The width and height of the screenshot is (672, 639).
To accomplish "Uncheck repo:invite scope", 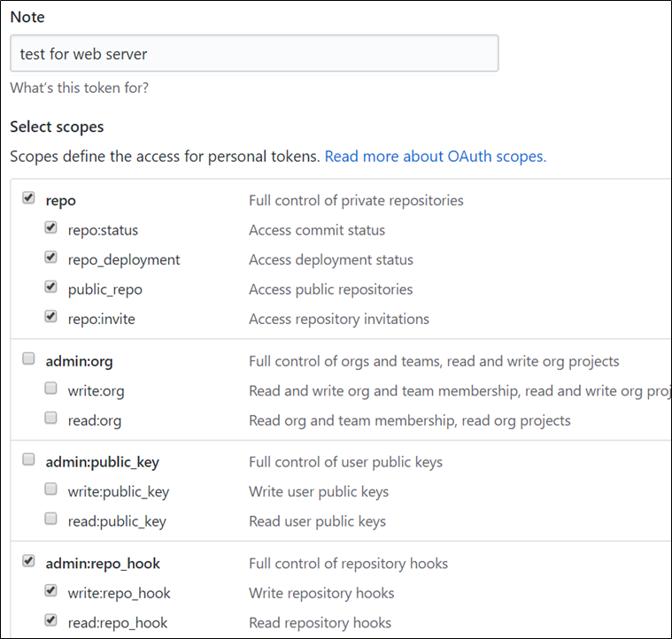I will (50, 317).
